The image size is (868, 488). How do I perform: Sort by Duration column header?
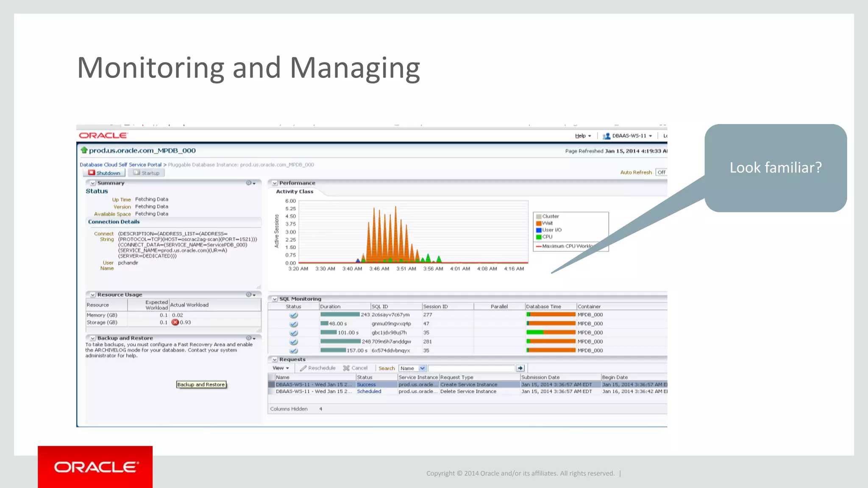point(345,306)
